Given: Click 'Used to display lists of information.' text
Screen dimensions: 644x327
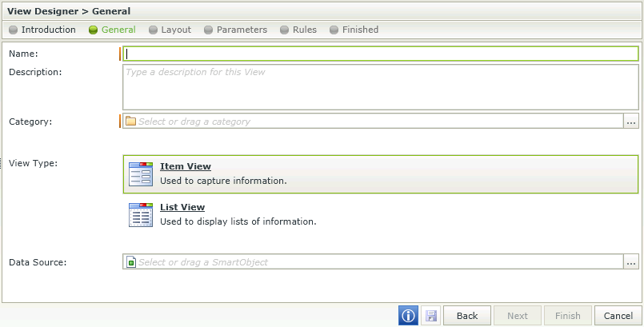Looking at the screenshot, I should click(238, 221).
